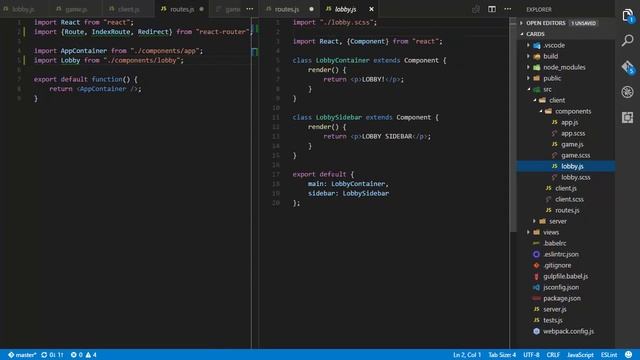
Task: Open the Explorer view in the activity bar
Action: [628, 16]
